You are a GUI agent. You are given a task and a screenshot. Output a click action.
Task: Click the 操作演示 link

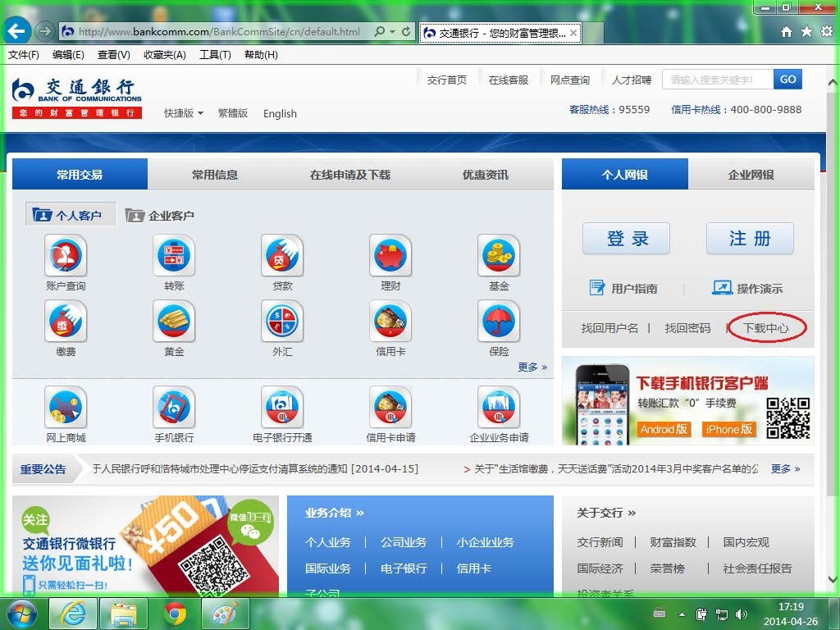click(x=747, y=288)
